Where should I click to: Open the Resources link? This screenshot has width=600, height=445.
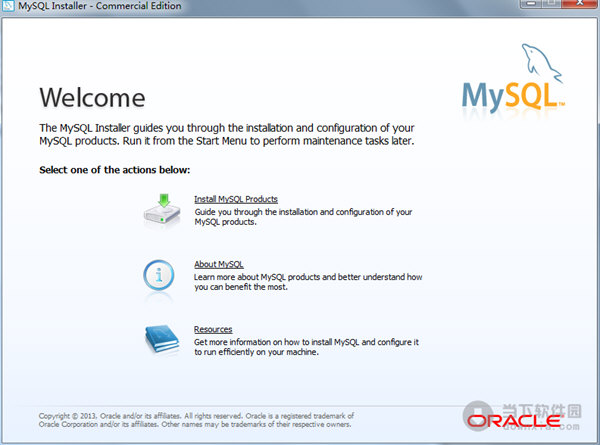pyautogui.click(x=213, y=329)
